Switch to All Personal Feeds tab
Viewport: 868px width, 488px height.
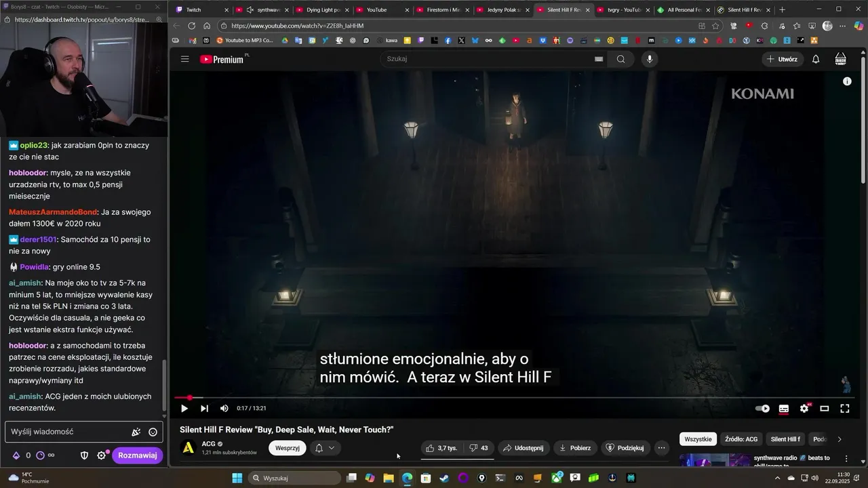684,9
